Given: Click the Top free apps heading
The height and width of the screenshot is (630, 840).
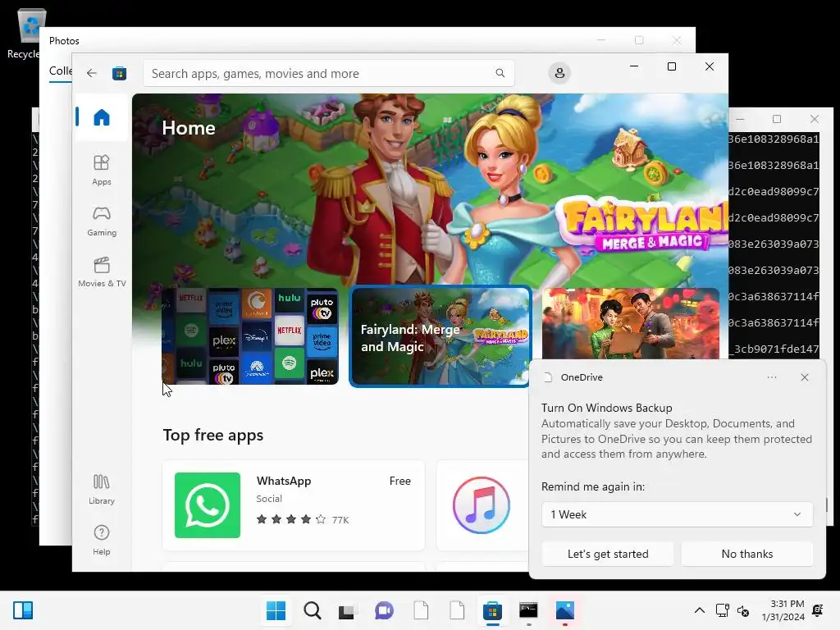Looking at the screenshot, I should point(213,435).
